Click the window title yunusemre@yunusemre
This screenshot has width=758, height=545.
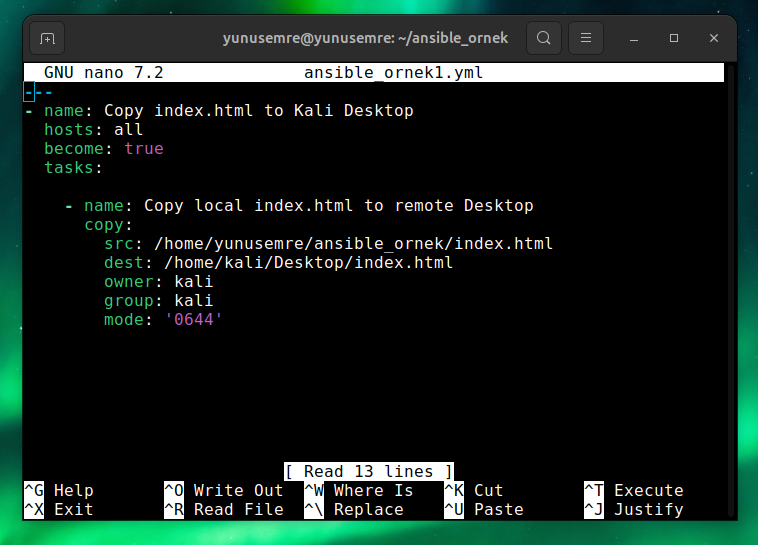[365, 38]
